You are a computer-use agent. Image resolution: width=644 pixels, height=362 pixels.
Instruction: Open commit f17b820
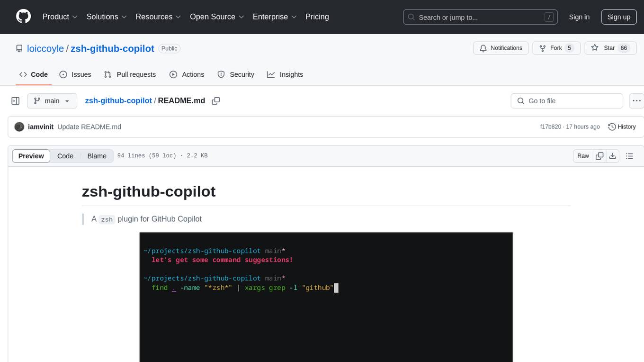tap(550, 127)
